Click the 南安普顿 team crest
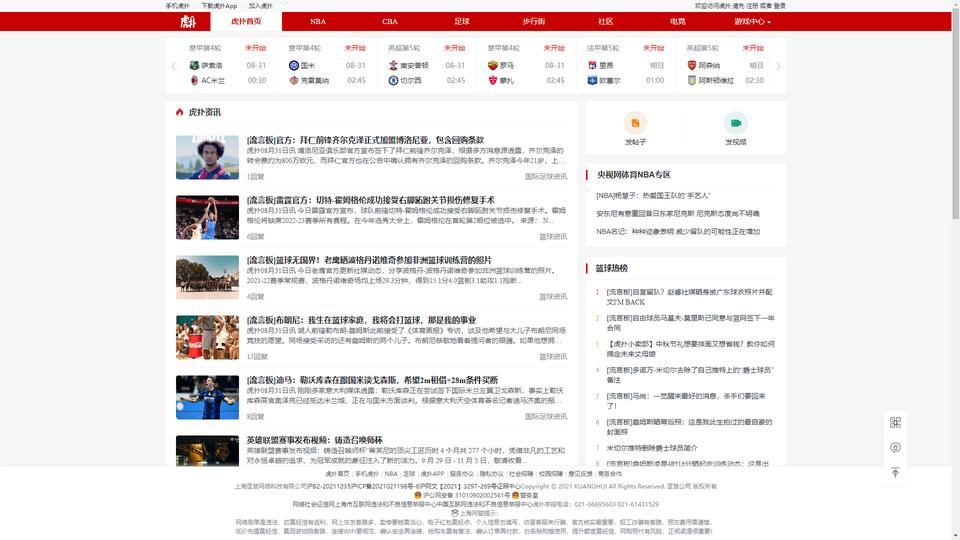This screenshot has height=540, width=960. tap(393, 65)
